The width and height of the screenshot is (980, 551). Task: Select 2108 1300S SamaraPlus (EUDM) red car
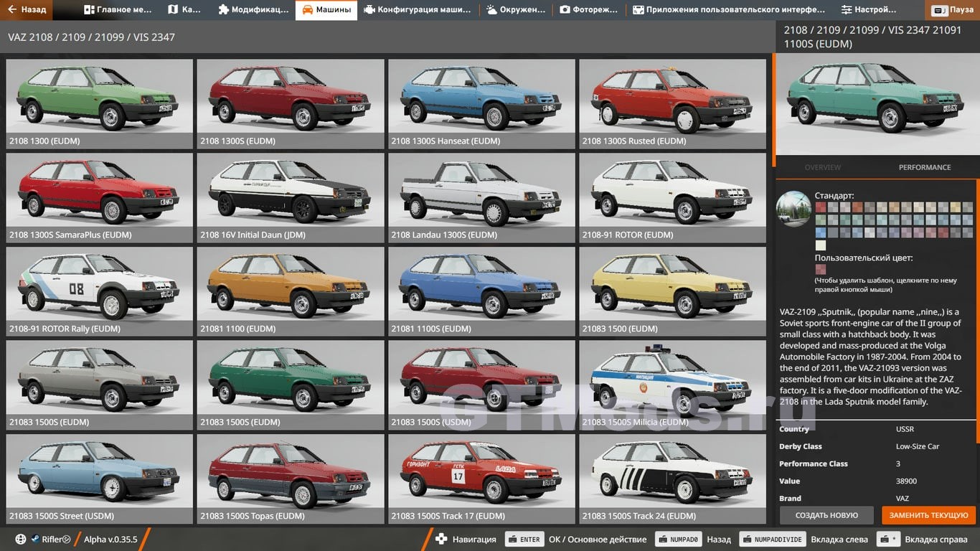(100, 197)
